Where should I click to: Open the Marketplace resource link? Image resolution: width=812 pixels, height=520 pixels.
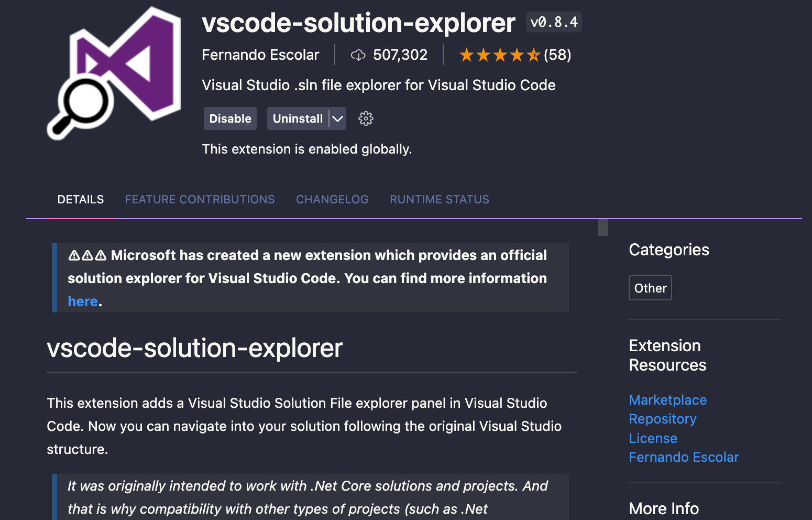pyautogui.click(x=667, y=399)
